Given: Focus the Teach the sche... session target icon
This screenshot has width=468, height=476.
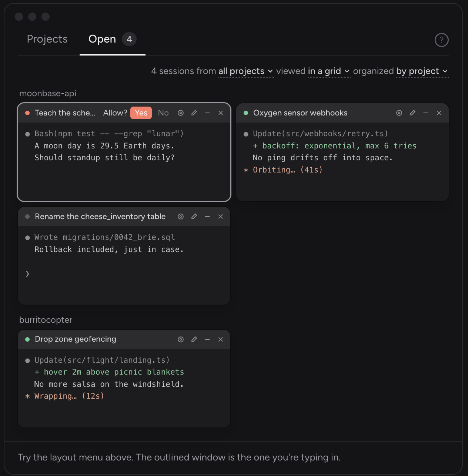Looking at the screenshot, I should click(181, 113).
